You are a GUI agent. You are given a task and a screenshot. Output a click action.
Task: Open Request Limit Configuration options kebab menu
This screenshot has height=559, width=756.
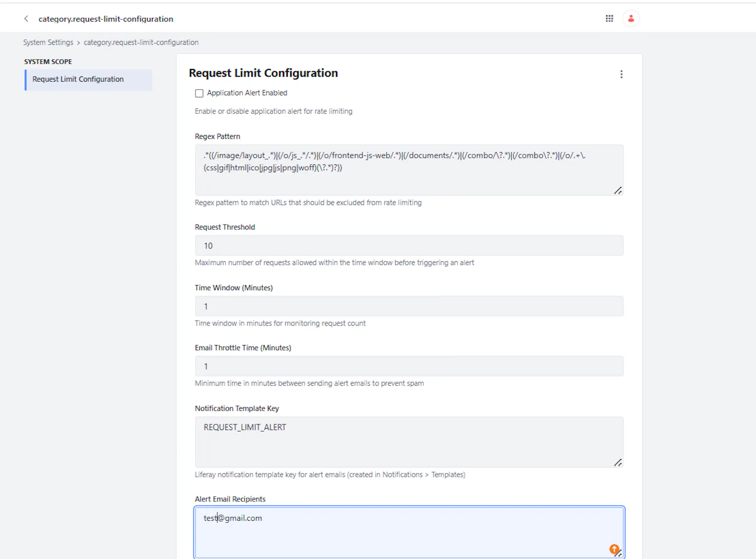[621, 74]
